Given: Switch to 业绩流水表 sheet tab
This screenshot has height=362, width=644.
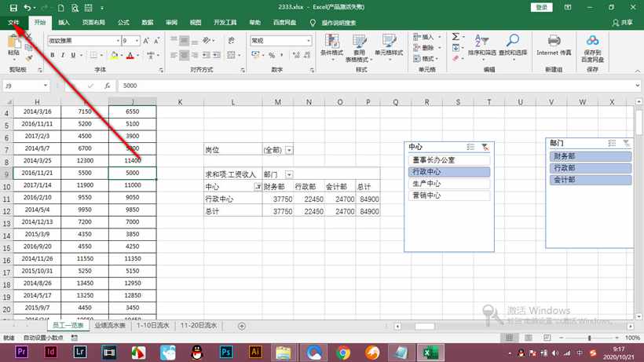Looking at the screenshot, I should click(x=110, y=325).
